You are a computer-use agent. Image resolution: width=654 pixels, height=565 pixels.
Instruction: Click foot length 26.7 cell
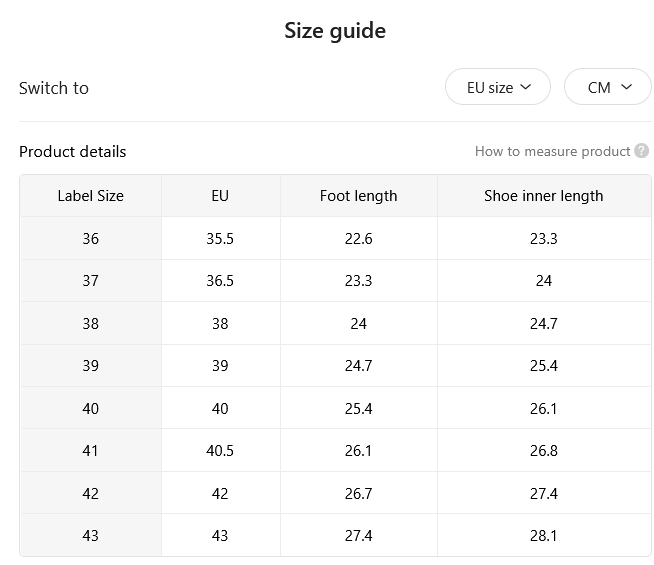coord(359,493)
